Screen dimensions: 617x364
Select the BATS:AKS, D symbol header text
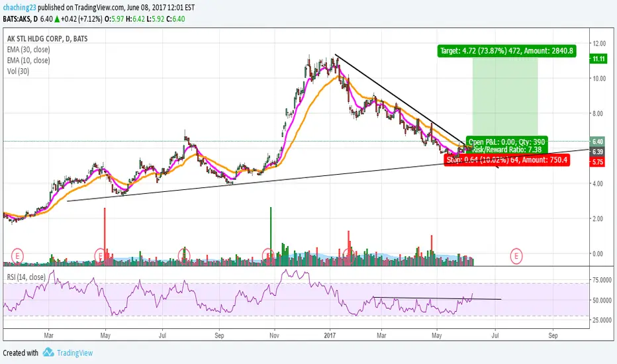pos(21,19)
